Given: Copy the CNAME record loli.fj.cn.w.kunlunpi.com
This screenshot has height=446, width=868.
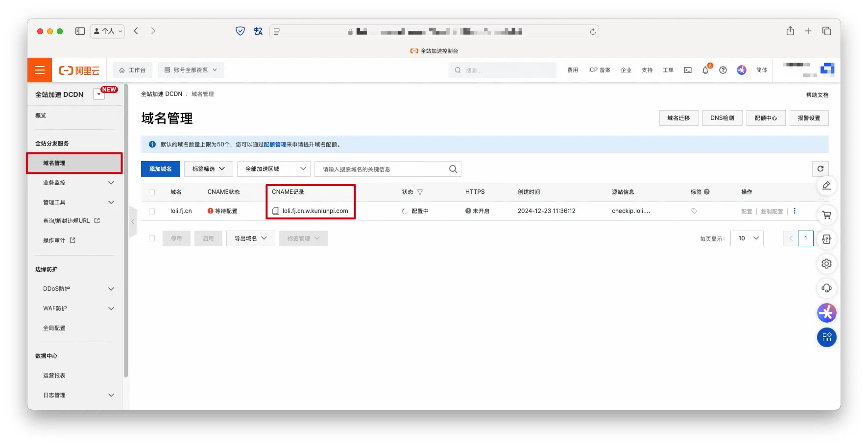Looking at the screenshot, I should [x=276, y=211].
